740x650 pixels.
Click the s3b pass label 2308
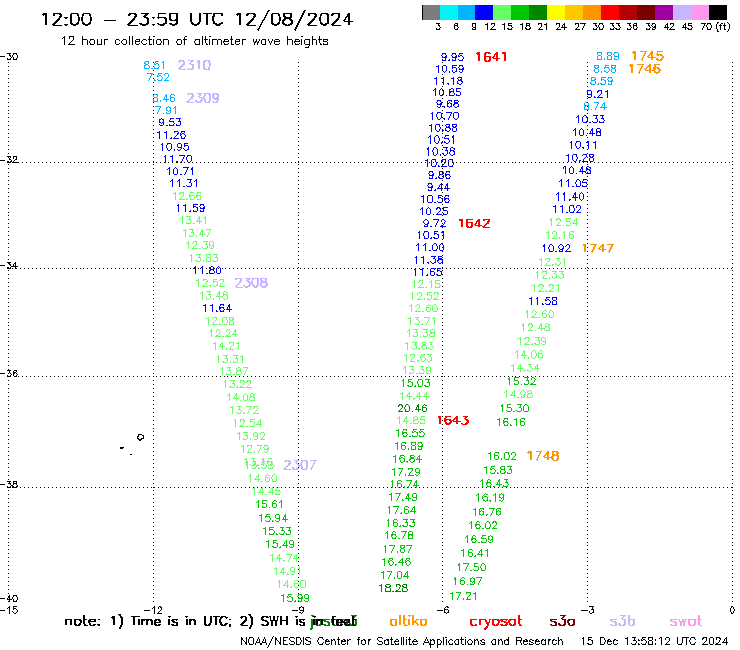(x=251, y=283)
